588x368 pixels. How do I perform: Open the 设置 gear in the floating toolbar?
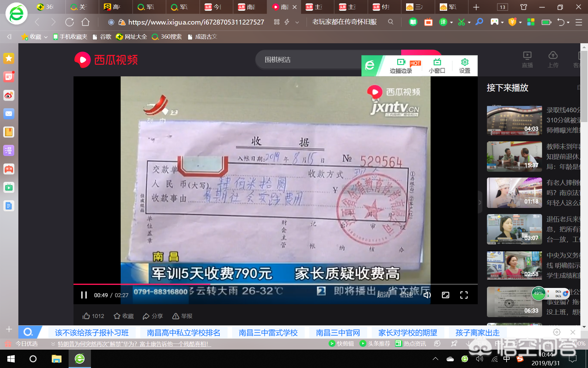[x=465, y=62]
